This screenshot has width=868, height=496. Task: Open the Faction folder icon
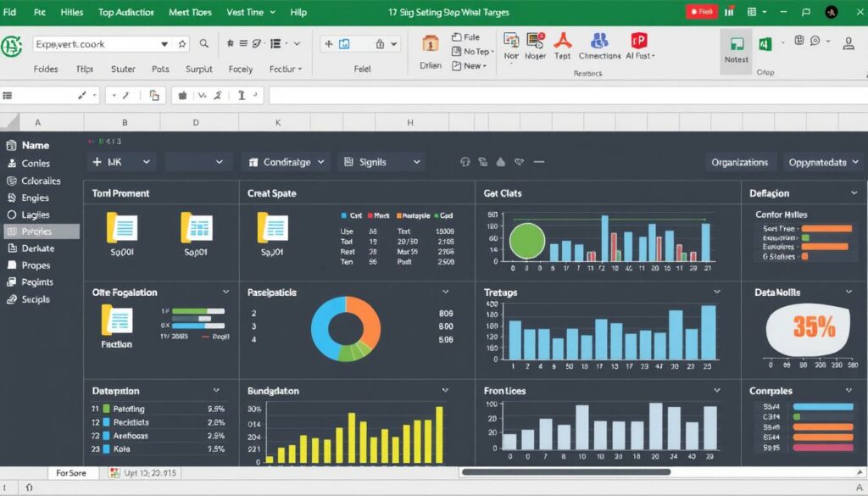point(117,320)
